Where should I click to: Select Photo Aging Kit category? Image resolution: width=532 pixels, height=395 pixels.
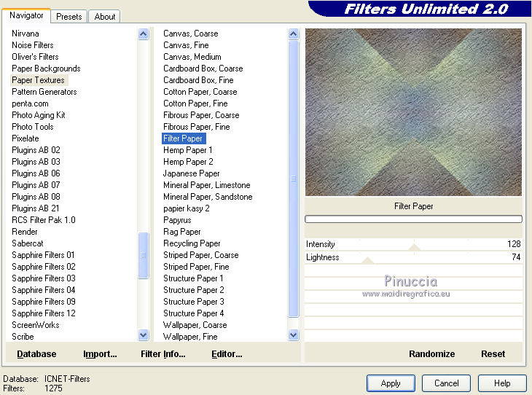click(39, 115)
